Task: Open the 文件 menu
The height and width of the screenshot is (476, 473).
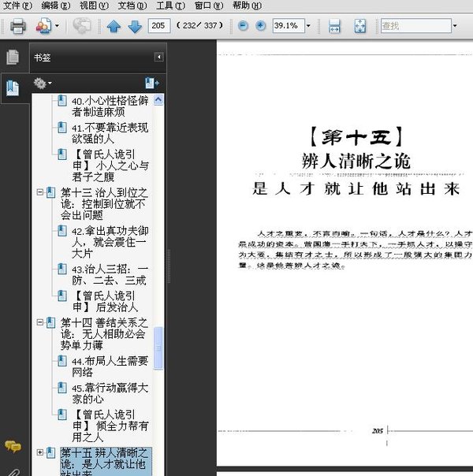Action: pos(17,5)
